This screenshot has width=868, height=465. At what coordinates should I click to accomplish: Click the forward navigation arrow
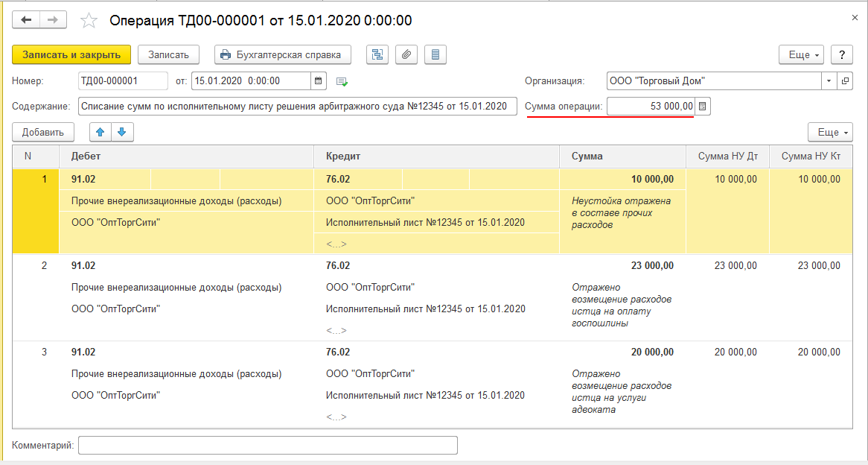(53, 20)
